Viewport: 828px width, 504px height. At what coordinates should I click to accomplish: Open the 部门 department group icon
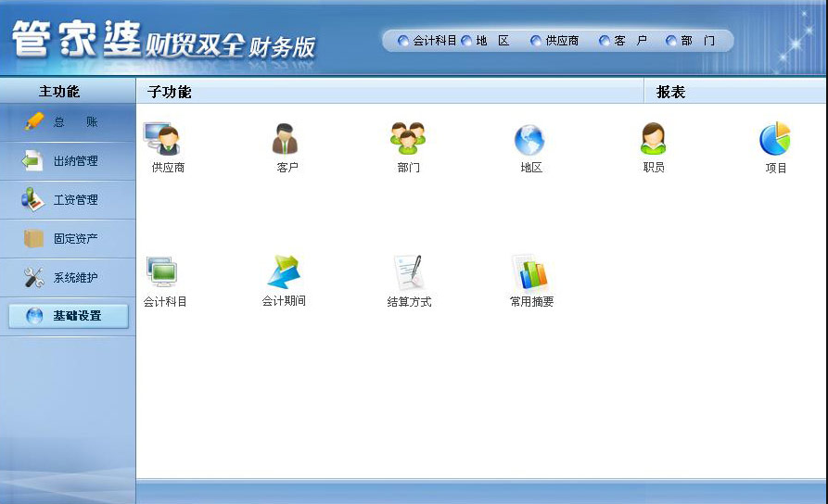pyautogui.click(x=408, y=138)
